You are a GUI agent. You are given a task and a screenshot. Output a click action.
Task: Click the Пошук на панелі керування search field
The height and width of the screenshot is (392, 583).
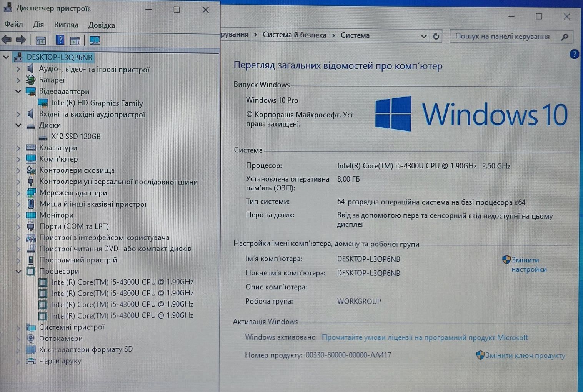pos(511,37)
